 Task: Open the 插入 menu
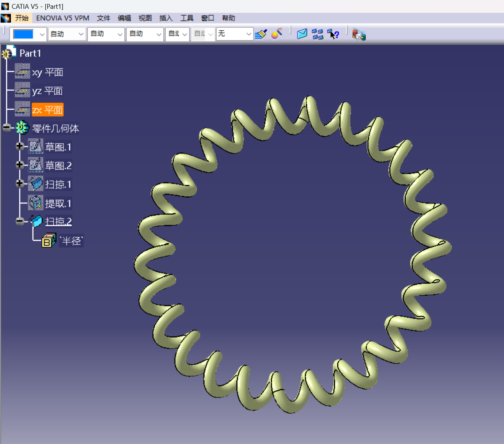(x=166, y=18)
